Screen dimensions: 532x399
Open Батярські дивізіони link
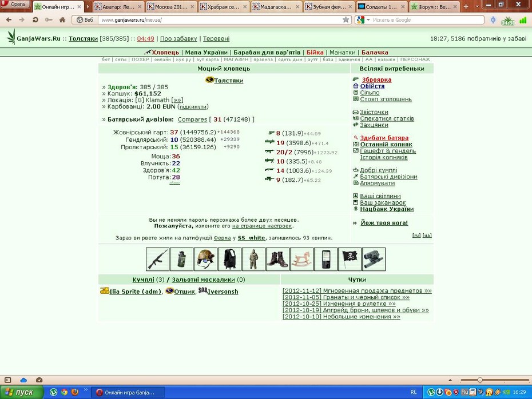(388, 177)
